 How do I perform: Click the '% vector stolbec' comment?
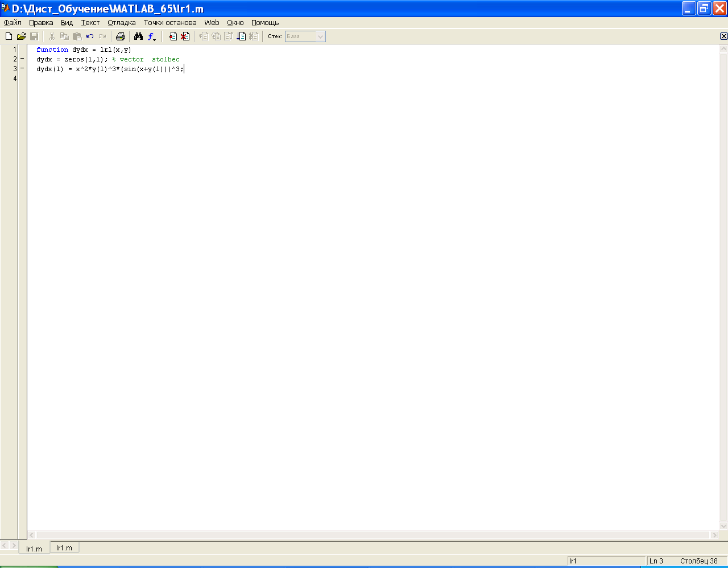click(x=146, y=59)
